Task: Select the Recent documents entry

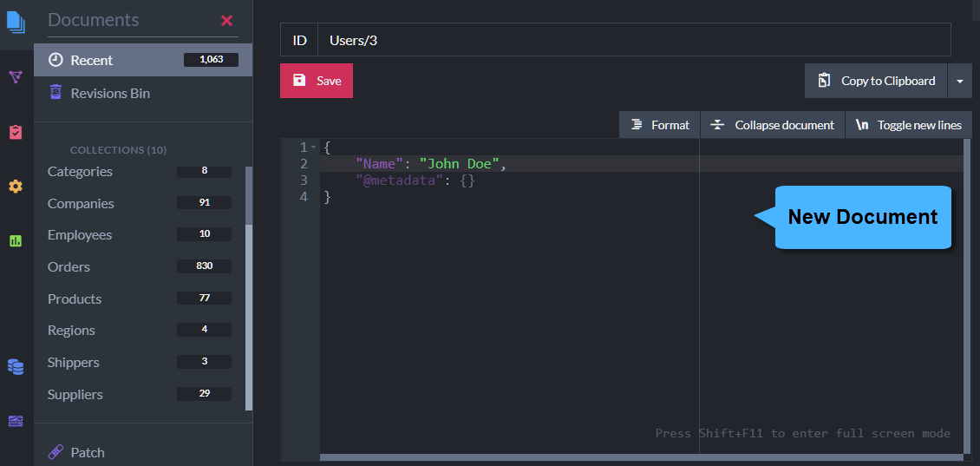Action: coord(143,60)
